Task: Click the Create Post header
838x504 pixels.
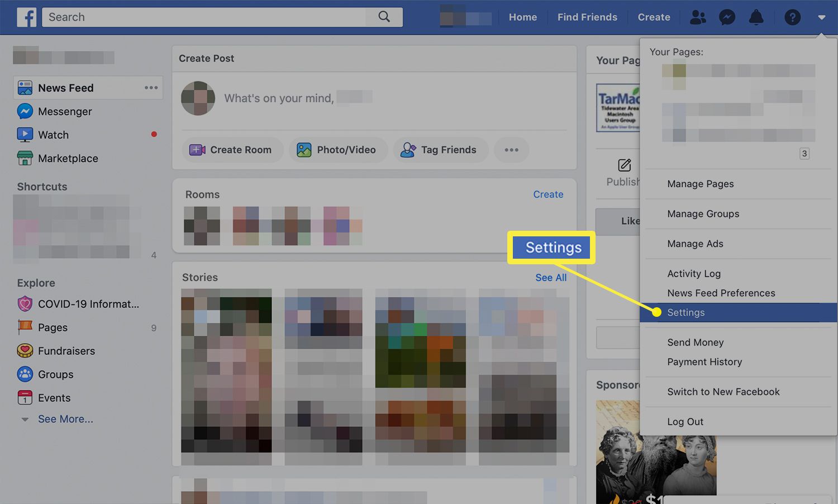Action: 206,58
